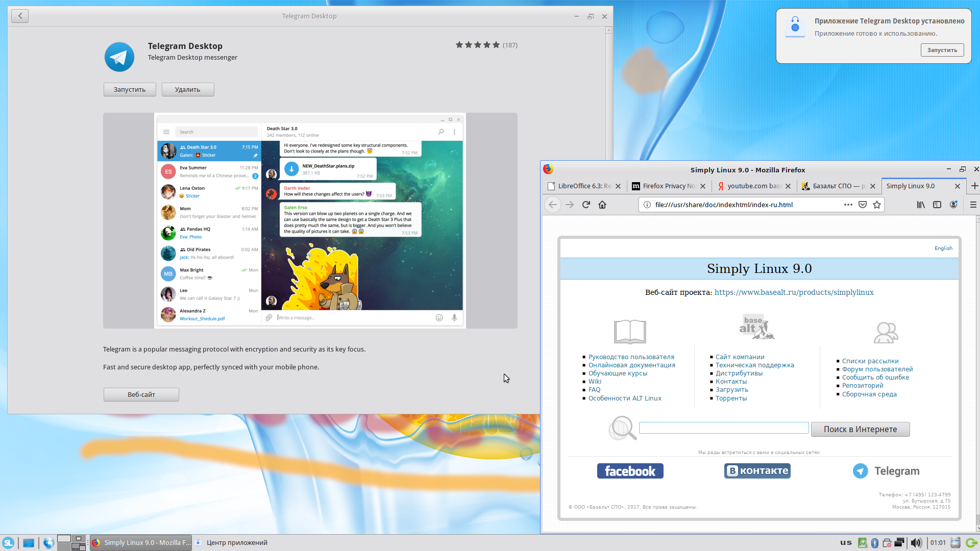Open the Firefox account icon

[x=953, y=205]
